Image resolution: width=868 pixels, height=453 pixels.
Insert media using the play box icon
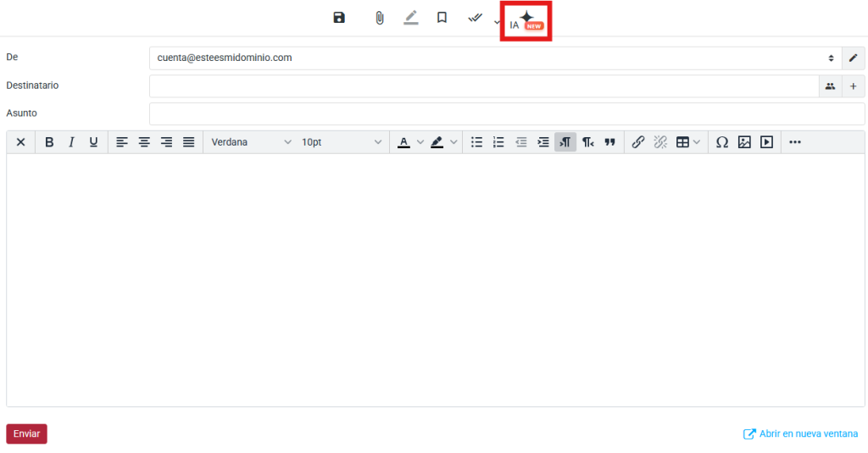[766, 142]
